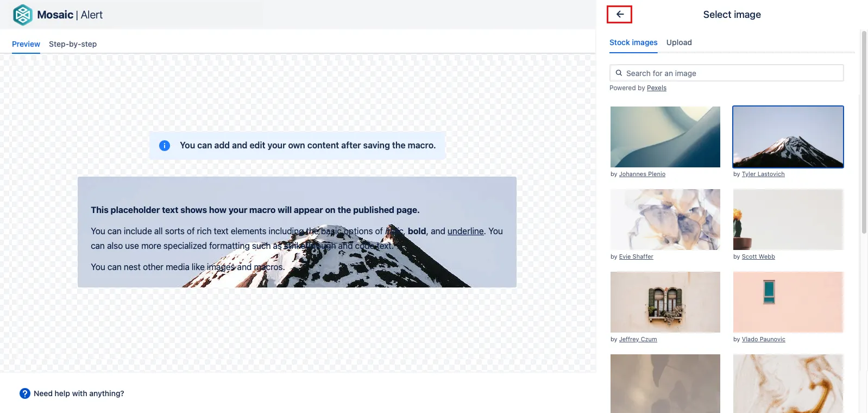This screenshot has height=413, width=868.
Task: Open the Upload tab
Action: [679, 42]
